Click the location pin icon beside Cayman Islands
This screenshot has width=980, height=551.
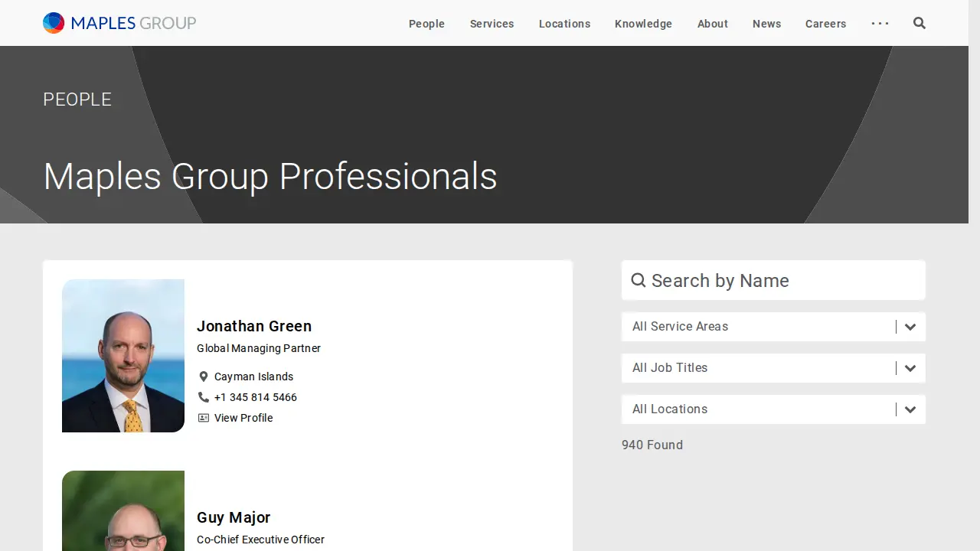point(204,377)
